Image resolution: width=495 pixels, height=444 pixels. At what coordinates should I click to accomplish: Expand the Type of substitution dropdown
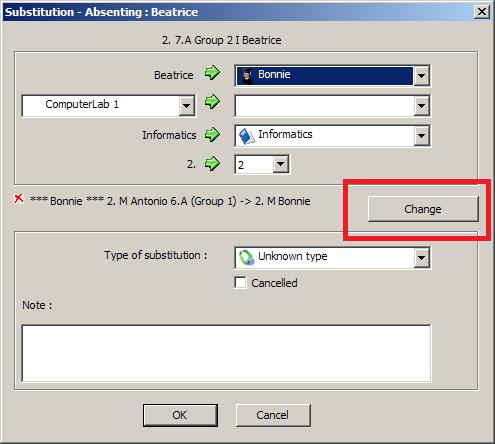[421, 258]
